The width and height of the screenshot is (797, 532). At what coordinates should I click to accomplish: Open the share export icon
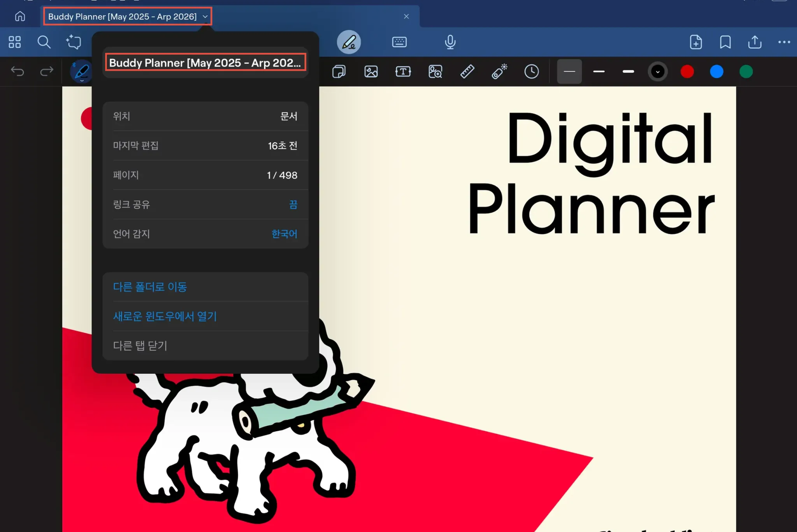coord(755,42)
